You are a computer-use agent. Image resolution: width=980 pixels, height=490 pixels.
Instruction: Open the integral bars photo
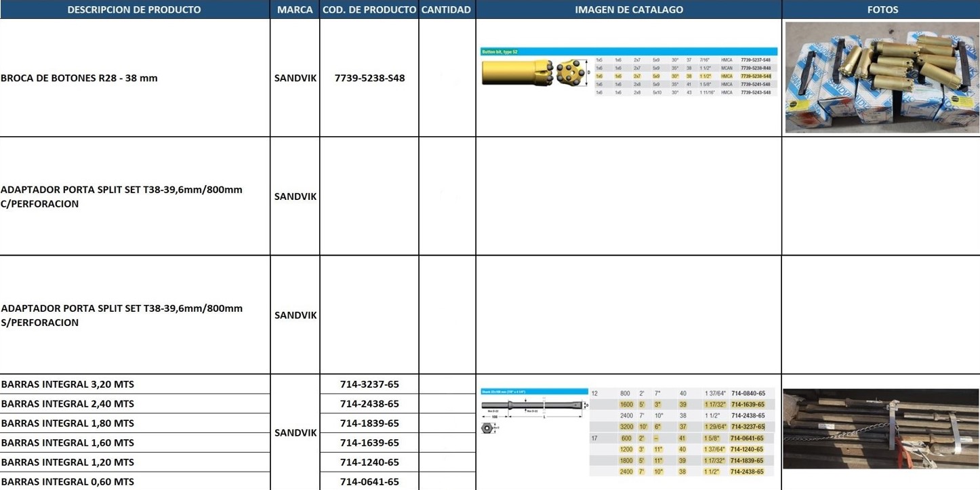click(881, 428)
